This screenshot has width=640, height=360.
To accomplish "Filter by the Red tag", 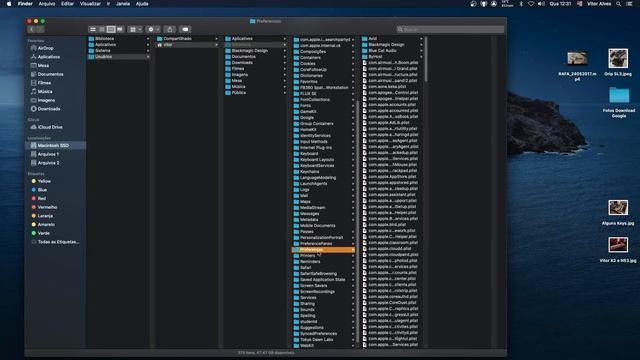I will tap(42, 198).
